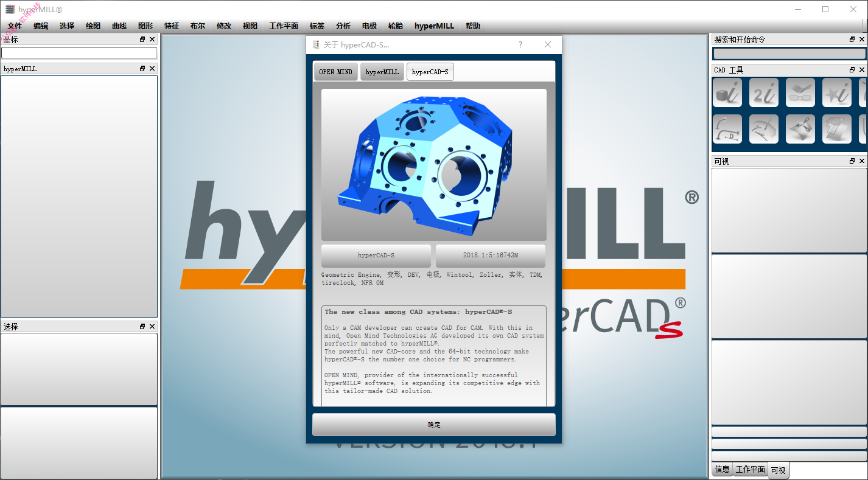Click the blue part preview image
The height and width of the screenshot is (480, 868).
[x=434, y=165]
